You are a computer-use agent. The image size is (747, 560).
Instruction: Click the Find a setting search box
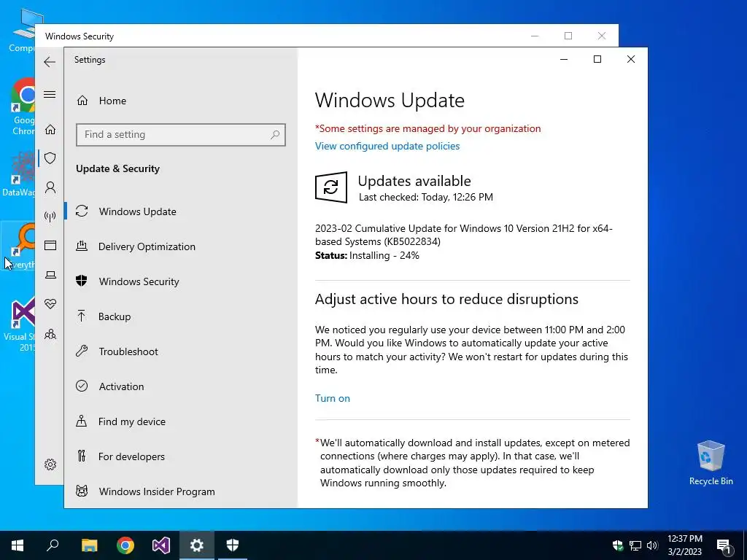[181, 135]
